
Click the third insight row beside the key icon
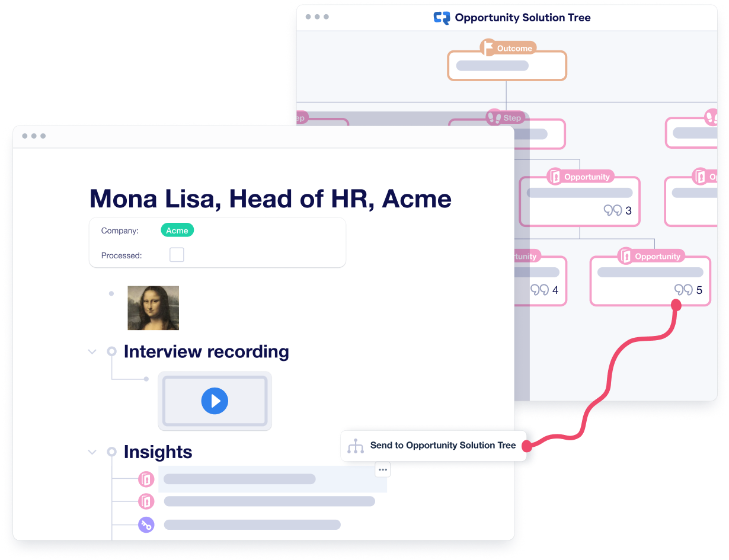pyautogui.click(x=252, y=524)
